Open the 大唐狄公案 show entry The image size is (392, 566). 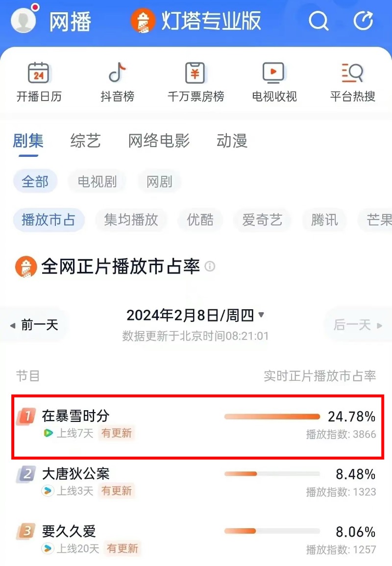point(76,474)
